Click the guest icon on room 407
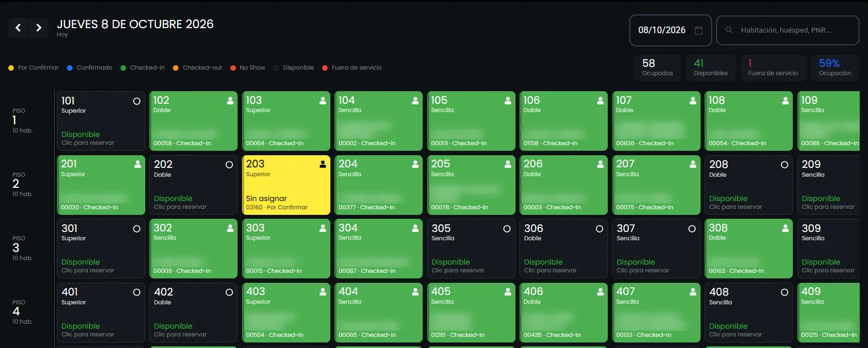The height and width of the screenshot is (348, 868). pos(693,292)
